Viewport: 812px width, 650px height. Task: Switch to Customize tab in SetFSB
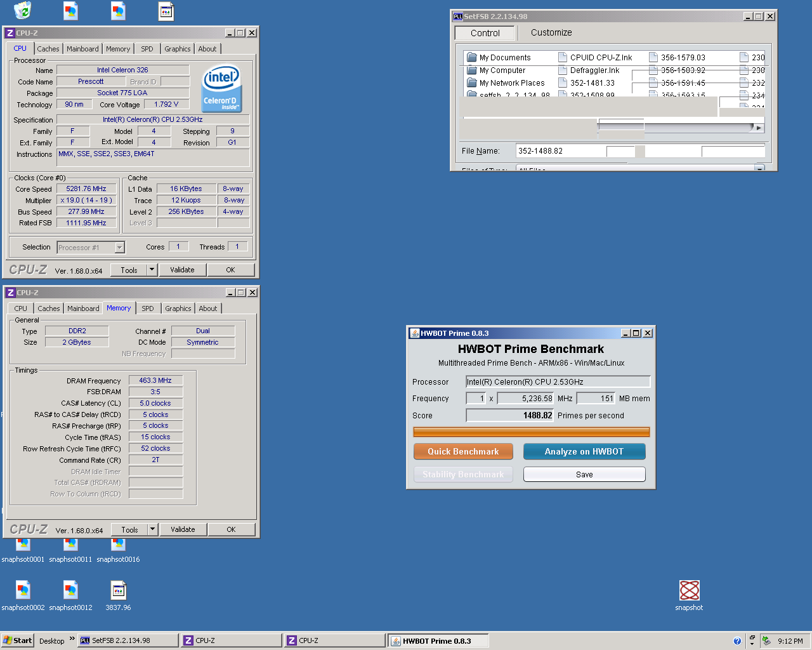point(551,32)
